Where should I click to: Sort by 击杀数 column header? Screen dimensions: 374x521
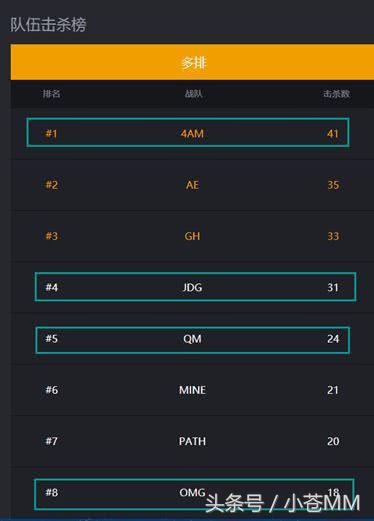click(336, 94)
